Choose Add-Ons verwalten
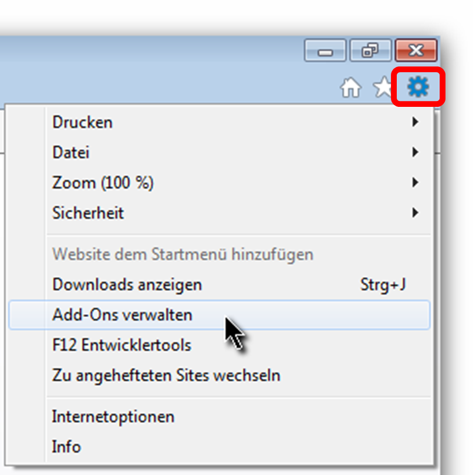Viewport: 476px width, 475px height. pos(219,315)
